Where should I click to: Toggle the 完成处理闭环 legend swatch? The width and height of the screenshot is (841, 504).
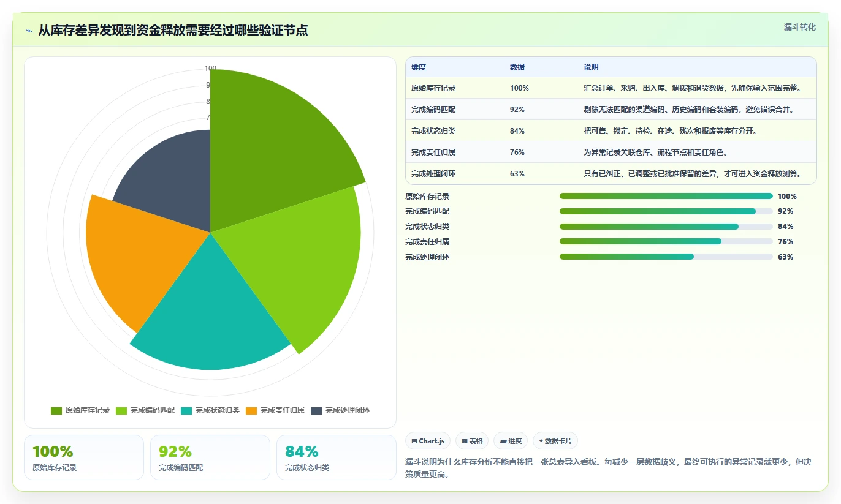(x=316, y=410)
